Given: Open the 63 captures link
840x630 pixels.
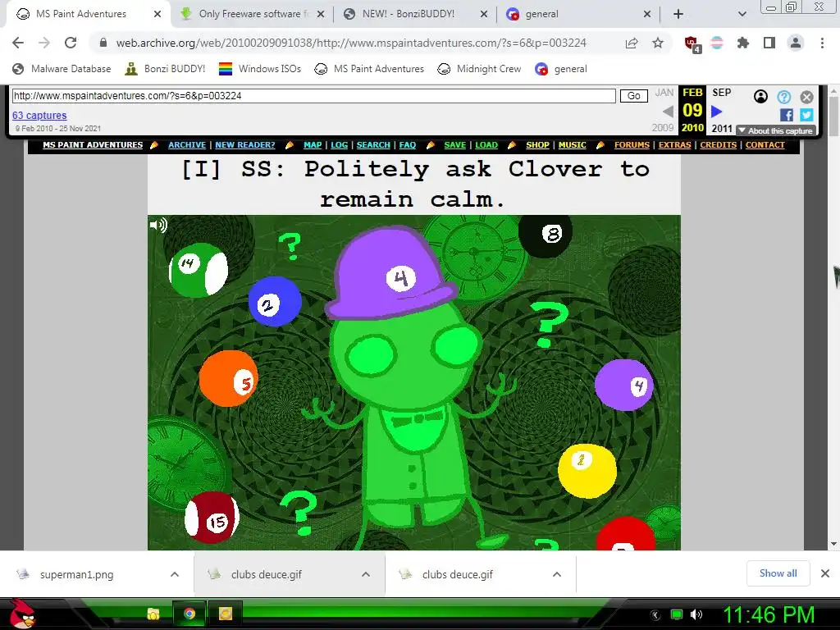Looking at the screenshot, I should pyautogui.click(x=39, y=115).
